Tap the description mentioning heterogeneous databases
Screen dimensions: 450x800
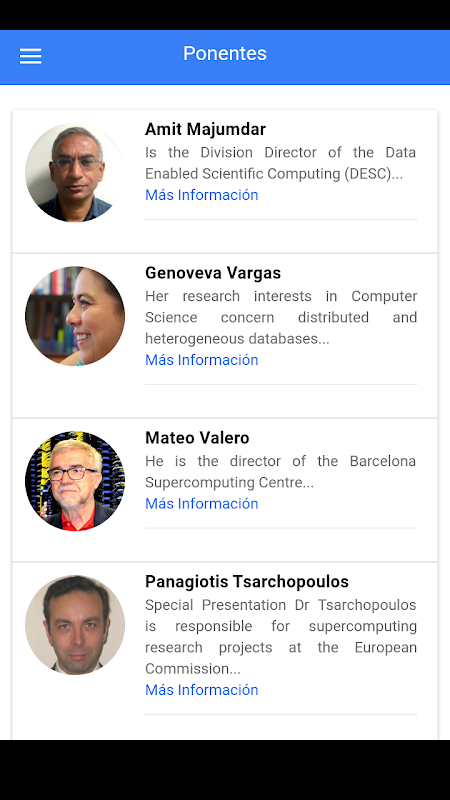tap(281, 317)
